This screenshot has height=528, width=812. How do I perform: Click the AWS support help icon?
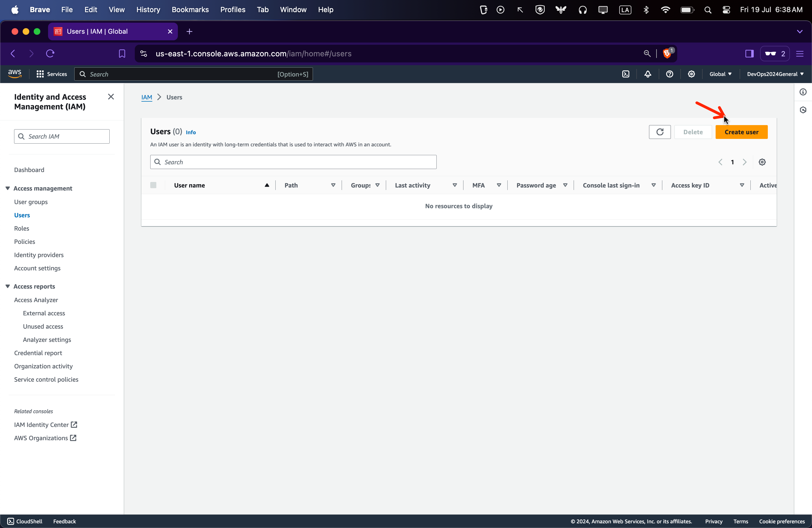(669, 74)
